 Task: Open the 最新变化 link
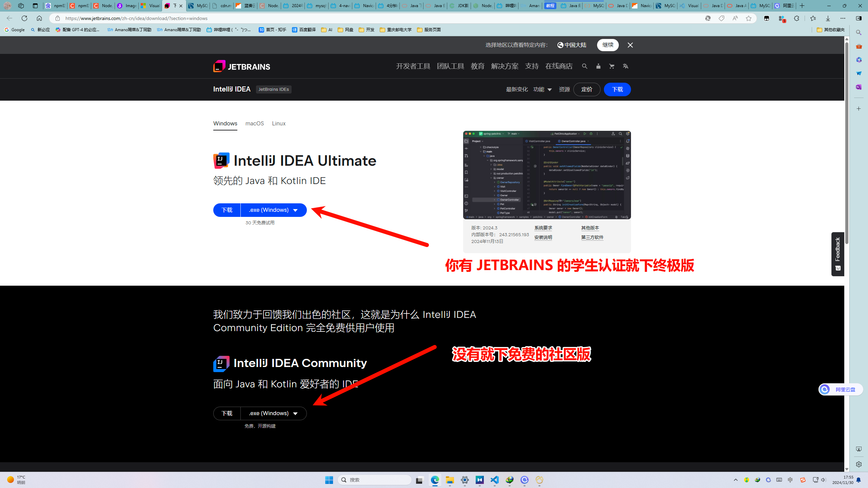click(x=517, y=89)
